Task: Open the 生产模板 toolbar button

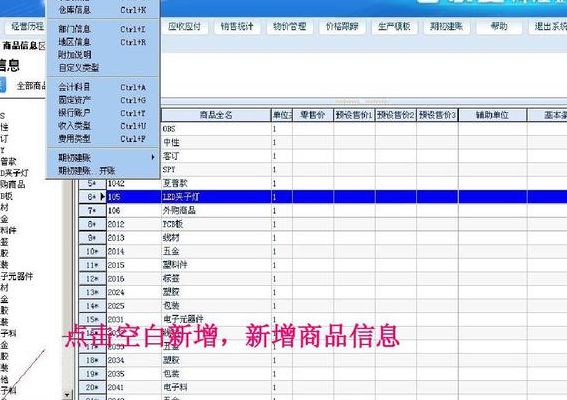Action: [x=394, y=26]
